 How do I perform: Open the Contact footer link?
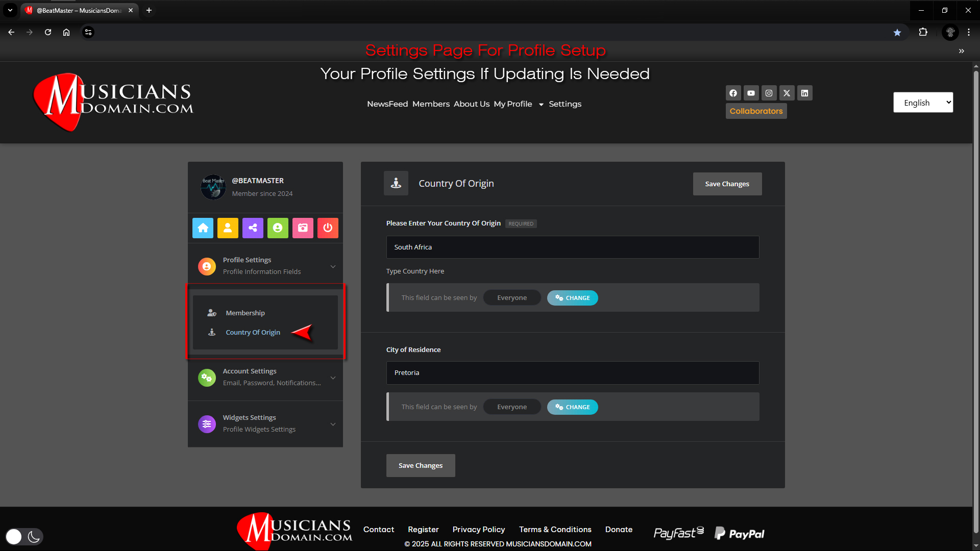[x=378, y=530]
